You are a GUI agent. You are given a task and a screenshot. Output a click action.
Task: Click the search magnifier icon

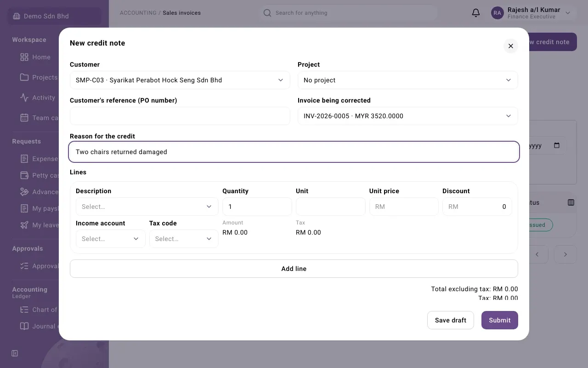coord(267,13)
